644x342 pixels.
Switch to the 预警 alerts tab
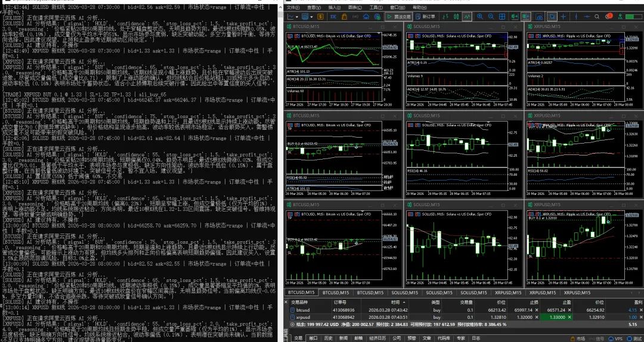coord(412,338)
